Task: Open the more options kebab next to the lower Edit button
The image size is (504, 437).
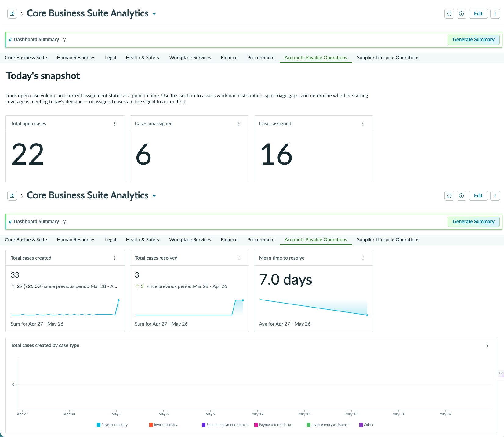Action: pyautogui.click(x=495, y=196)
